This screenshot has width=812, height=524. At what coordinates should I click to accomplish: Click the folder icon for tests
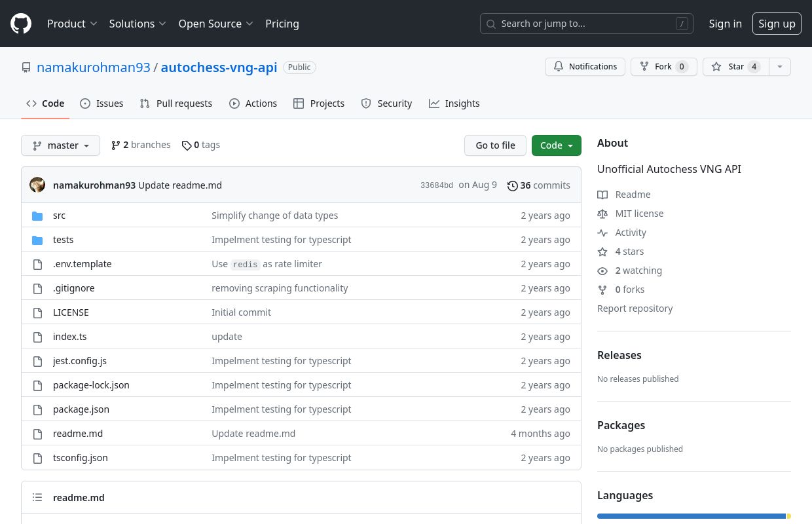37,240
